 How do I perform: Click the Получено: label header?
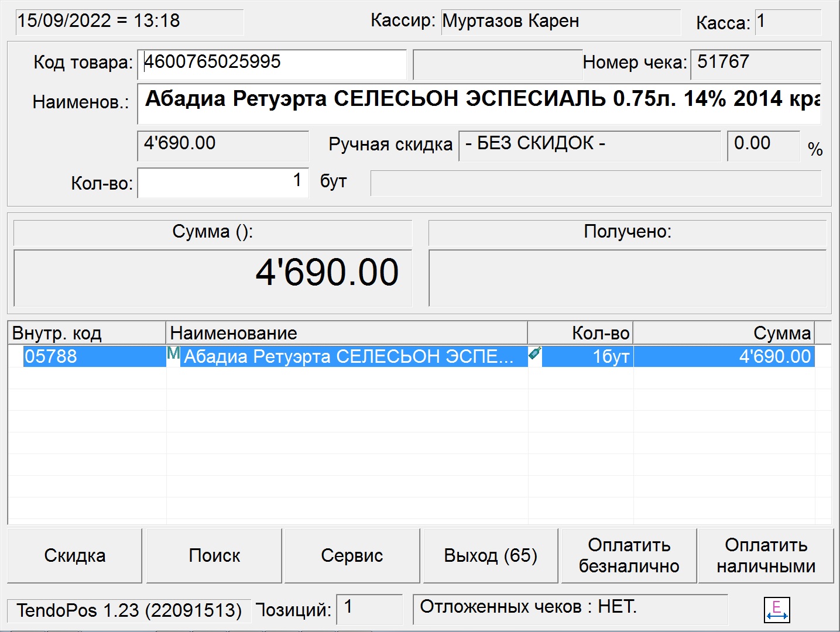628,232
